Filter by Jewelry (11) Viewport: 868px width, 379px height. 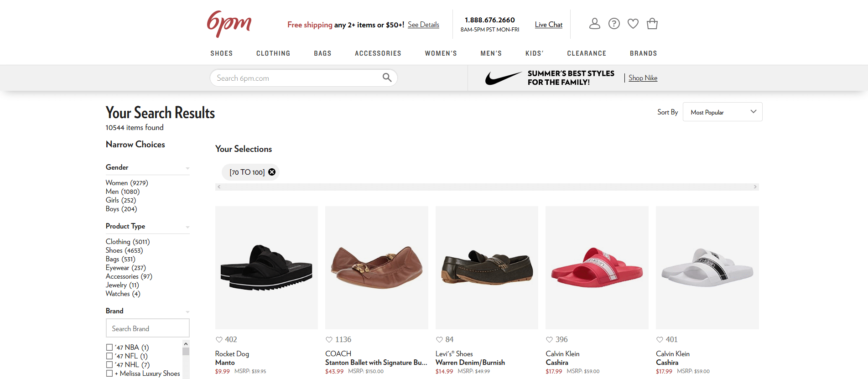pyautogui.click(x=122, y=285)
